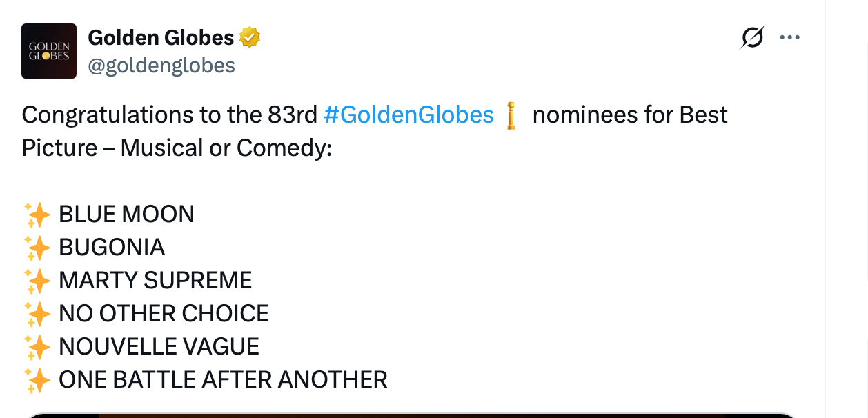Click the ONE BATTLE AFTER ANOTHER text
This screenshot has width=868, height=418.
click(223, 380)
